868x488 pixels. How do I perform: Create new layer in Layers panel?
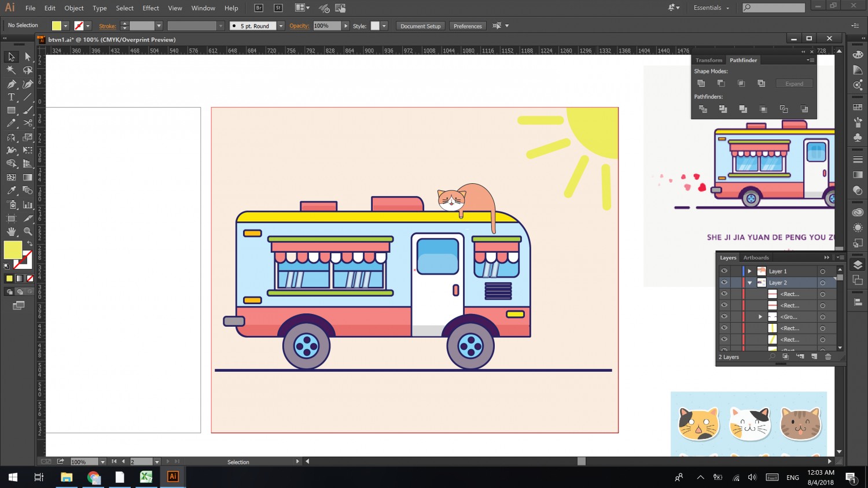[x=814, y=357]
